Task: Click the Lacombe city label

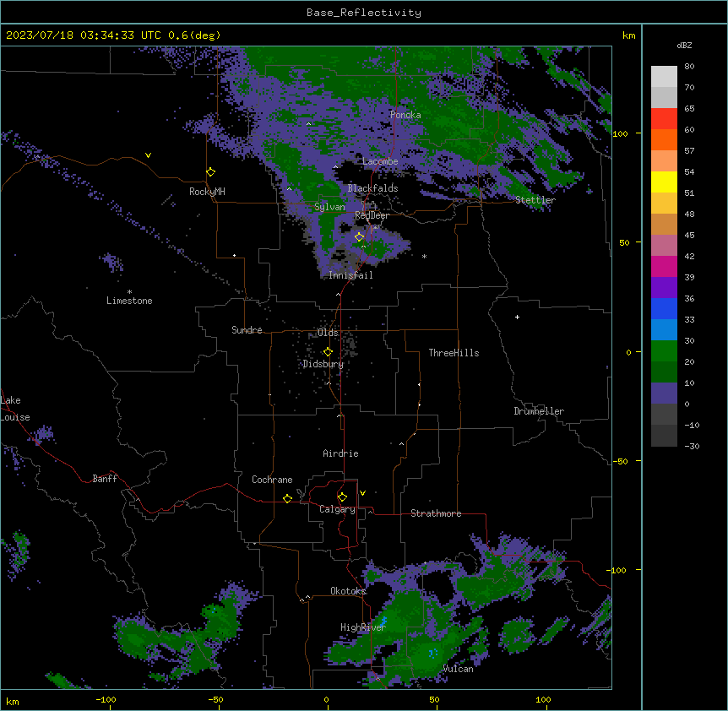Action: click(380, 161)
